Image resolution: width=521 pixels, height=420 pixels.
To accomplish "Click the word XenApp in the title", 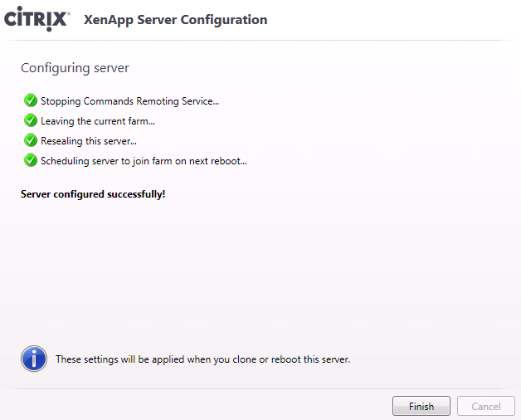I will tap(109, 20).
